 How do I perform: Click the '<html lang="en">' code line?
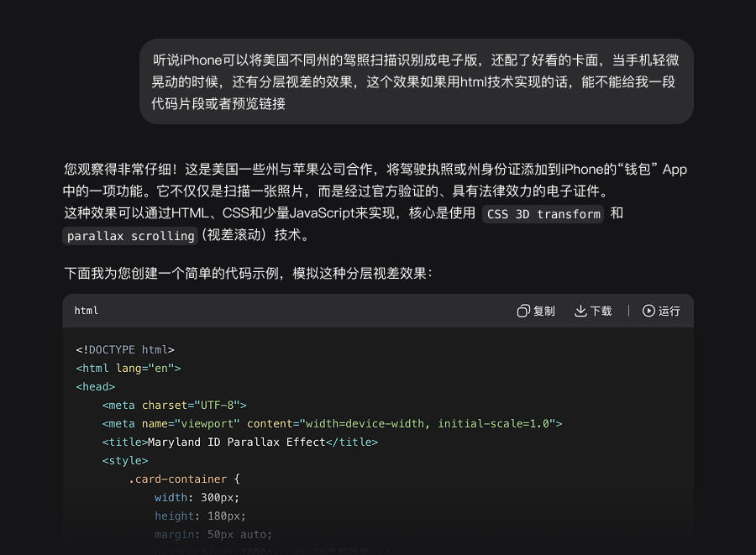[129, 368]
